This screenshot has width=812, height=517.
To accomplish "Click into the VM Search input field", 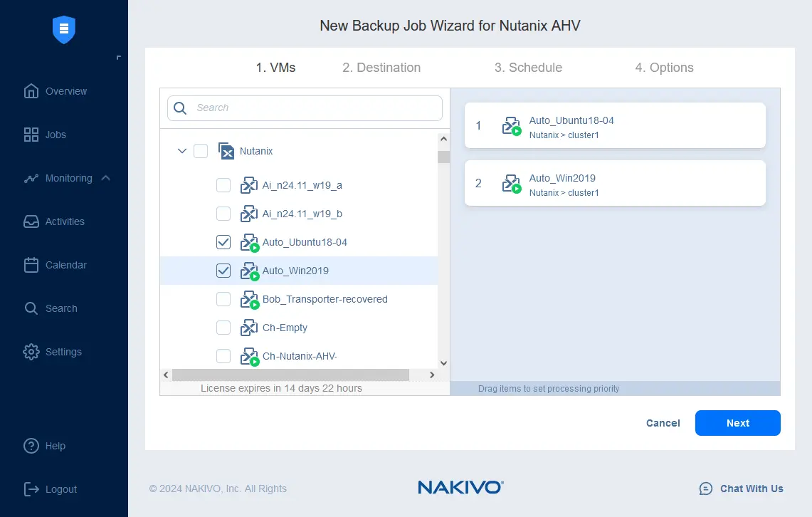I will 305,108.
